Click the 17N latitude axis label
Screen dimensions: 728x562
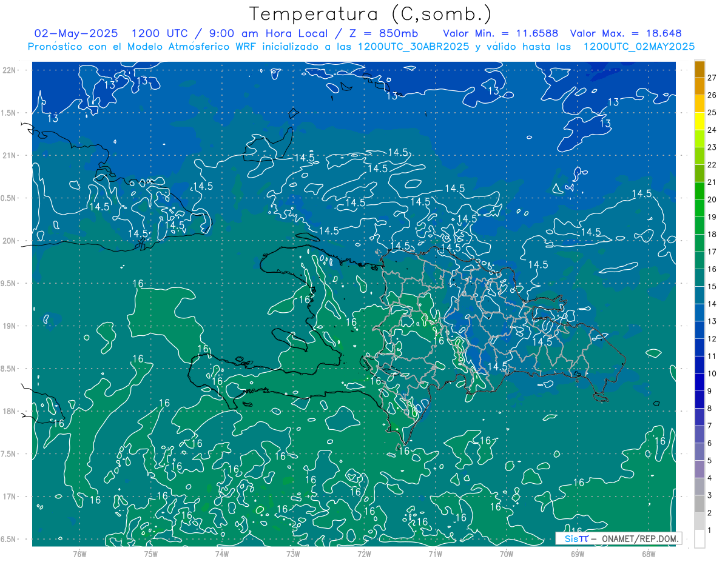[9, 497]
